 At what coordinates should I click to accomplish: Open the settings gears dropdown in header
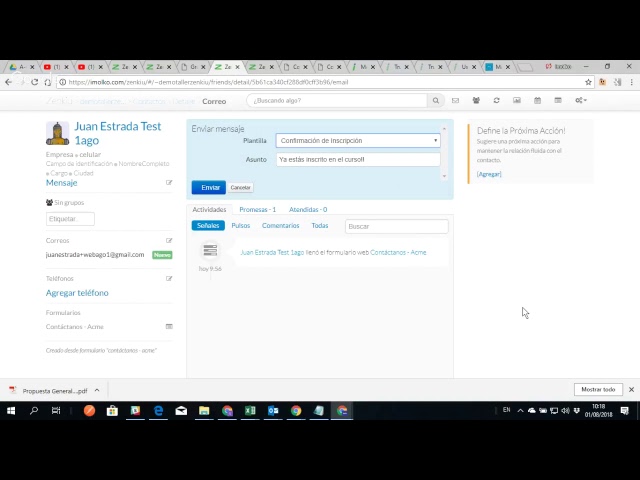pyautogui.click(x=581, y=100)
